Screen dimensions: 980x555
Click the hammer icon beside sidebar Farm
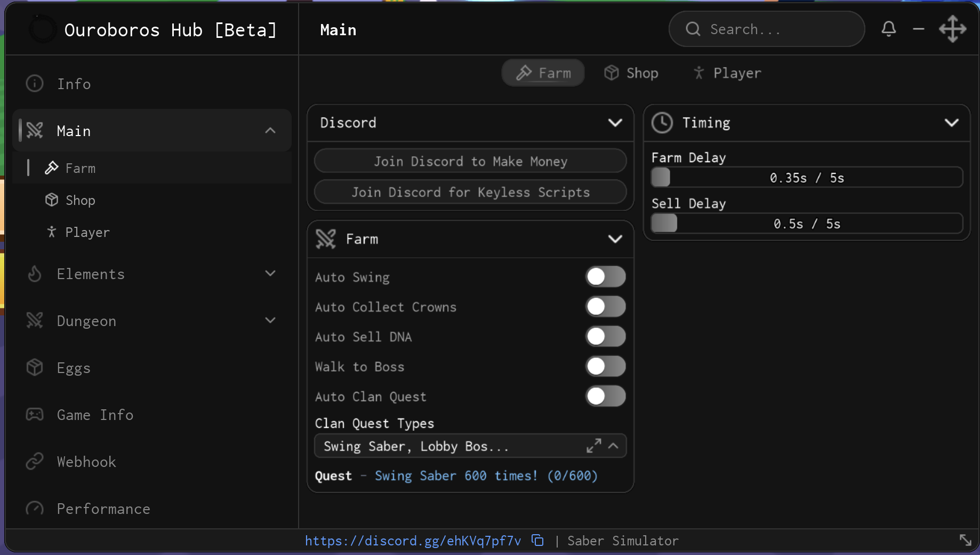tap(51, 168)
